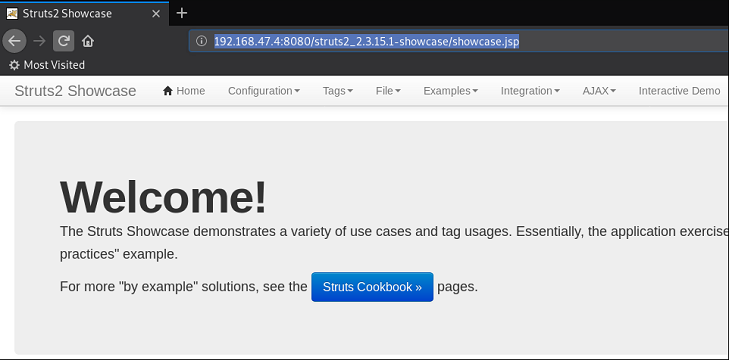
Task: Go back using the browser back arrow
Action: 14,41
